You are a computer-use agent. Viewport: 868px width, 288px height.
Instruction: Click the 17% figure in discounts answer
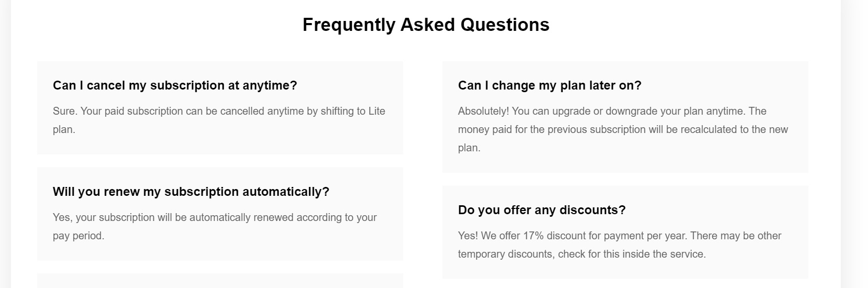click(x=533, y=236)
